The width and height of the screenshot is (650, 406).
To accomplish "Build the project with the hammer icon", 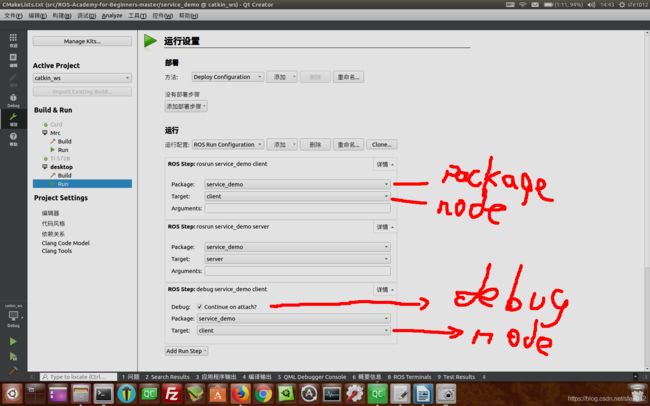I will tap(13, 370).
